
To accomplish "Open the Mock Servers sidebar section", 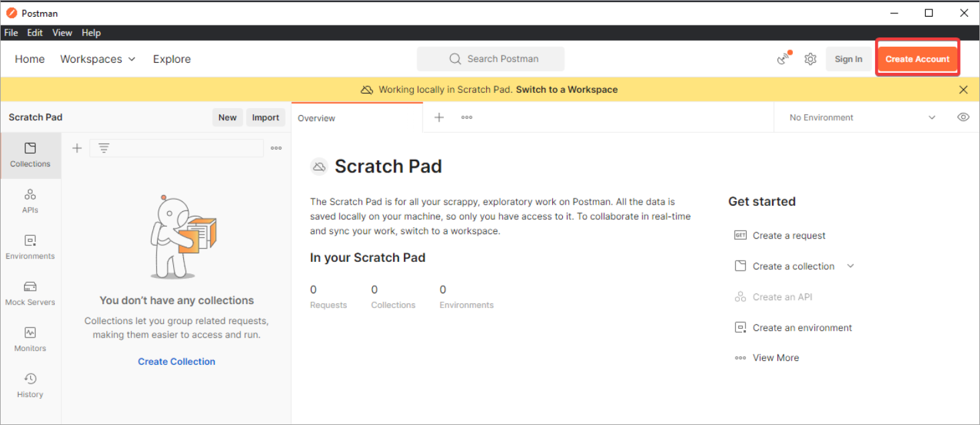I will pyautogui.click(x=30, y=293).
